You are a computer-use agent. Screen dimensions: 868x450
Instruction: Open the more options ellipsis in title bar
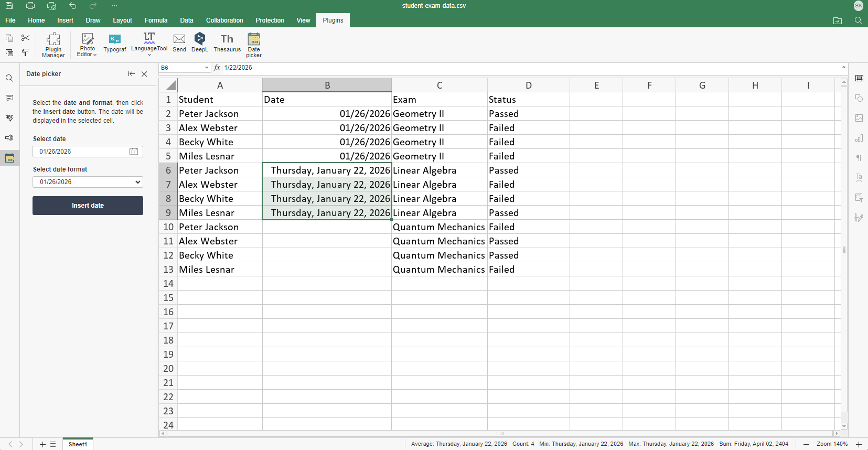coord(114,6)
